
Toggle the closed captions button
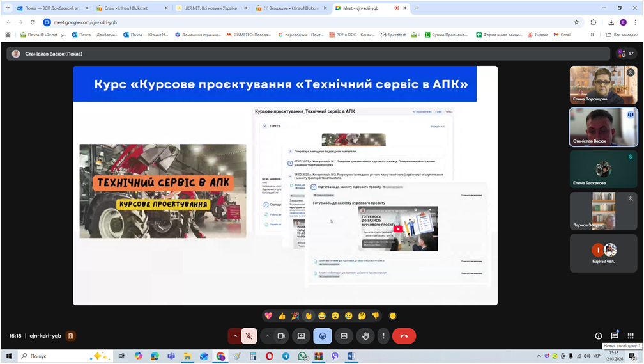click(x=344, y=336)
